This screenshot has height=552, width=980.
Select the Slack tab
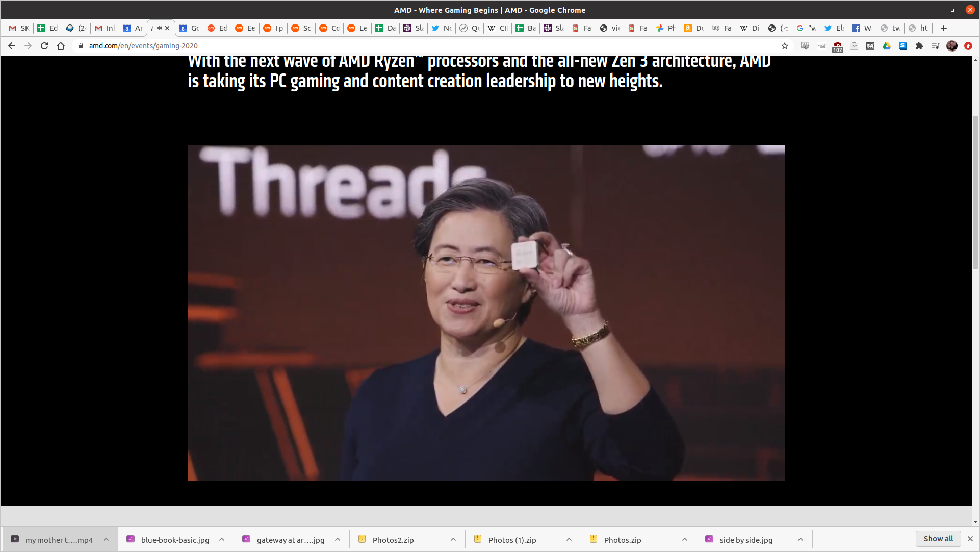(413, 28)
